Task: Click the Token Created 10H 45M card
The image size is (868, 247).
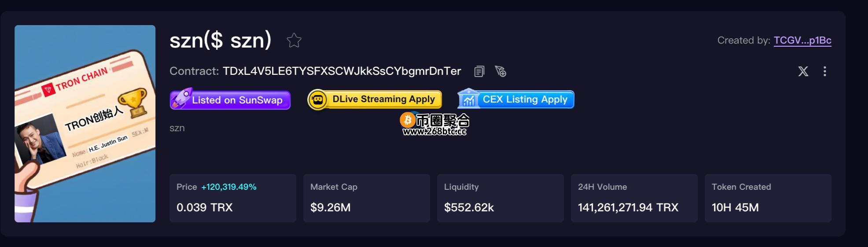Action: click(768, 198)
